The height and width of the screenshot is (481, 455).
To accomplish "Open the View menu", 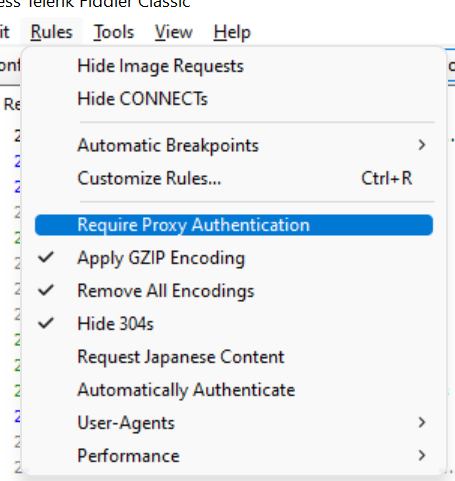I will coord(174,32).
